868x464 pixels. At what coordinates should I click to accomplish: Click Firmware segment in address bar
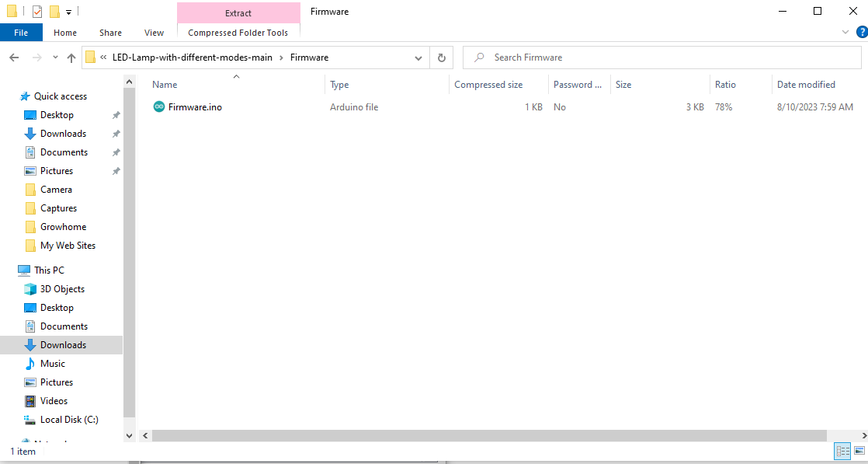310,57
